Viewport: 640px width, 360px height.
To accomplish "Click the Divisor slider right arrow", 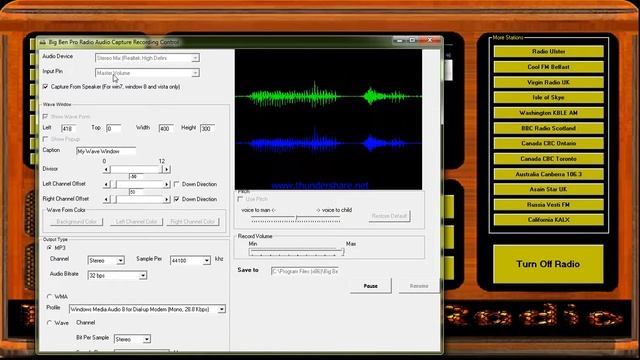I will click(x=166, y=169).
